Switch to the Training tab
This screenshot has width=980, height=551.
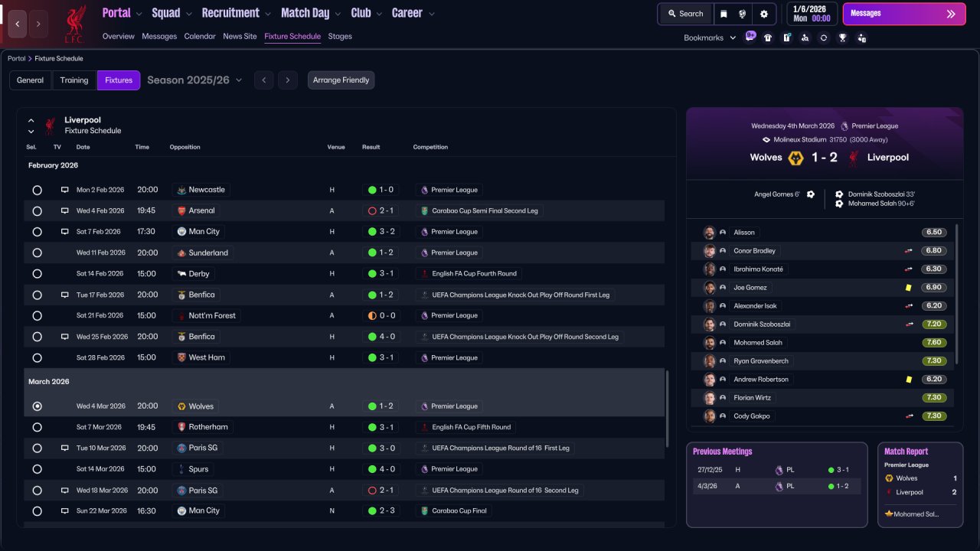[x=74, y=80]
